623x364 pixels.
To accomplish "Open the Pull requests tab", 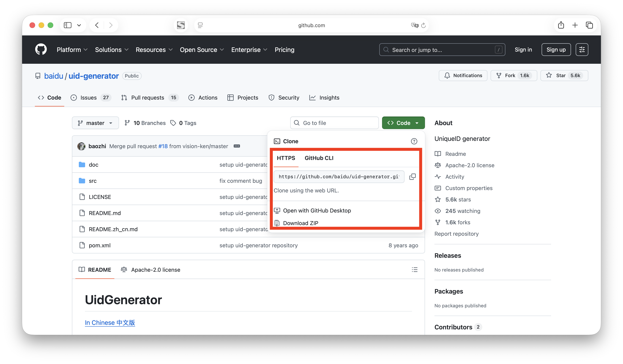I will [x=148, y=98].
